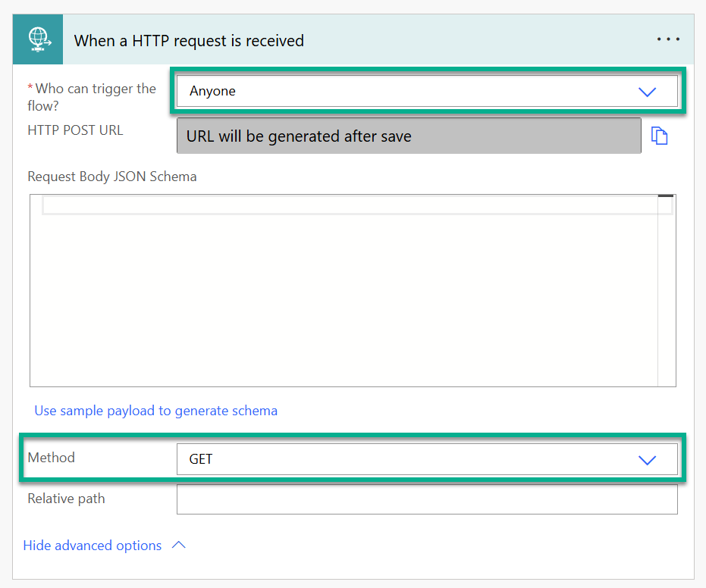The image size is (706, 588).
Task: Click the 'URL will be generated after save' field
Action: 409,136
